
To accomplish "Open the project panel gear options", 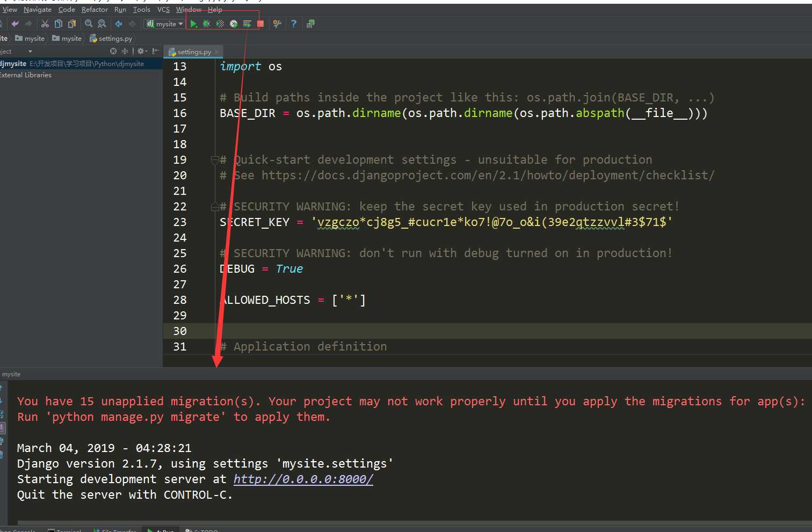I will click(141, 52).
